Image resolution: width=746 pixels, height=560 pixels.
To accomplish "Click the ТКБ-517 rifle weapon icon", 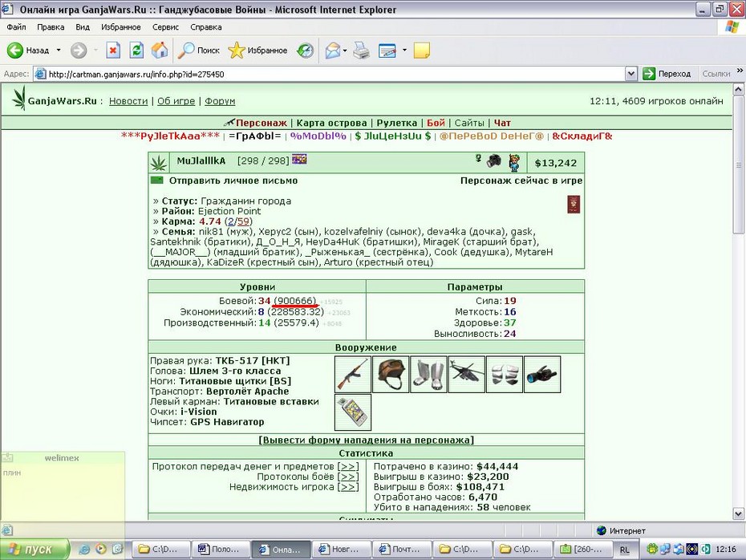I will 352,375.
